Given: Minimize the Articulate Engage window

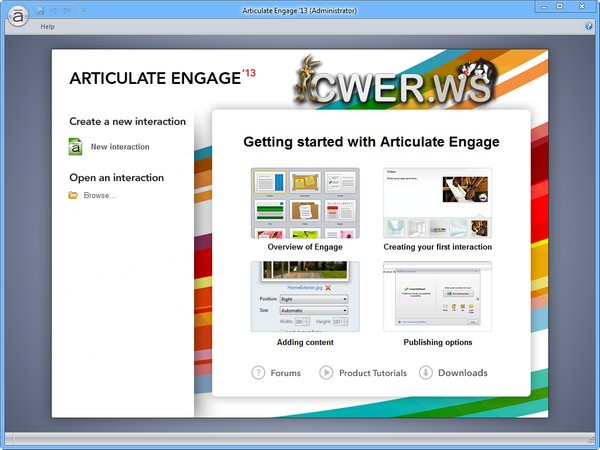Looking at the screenshot, I should [544, 7].
